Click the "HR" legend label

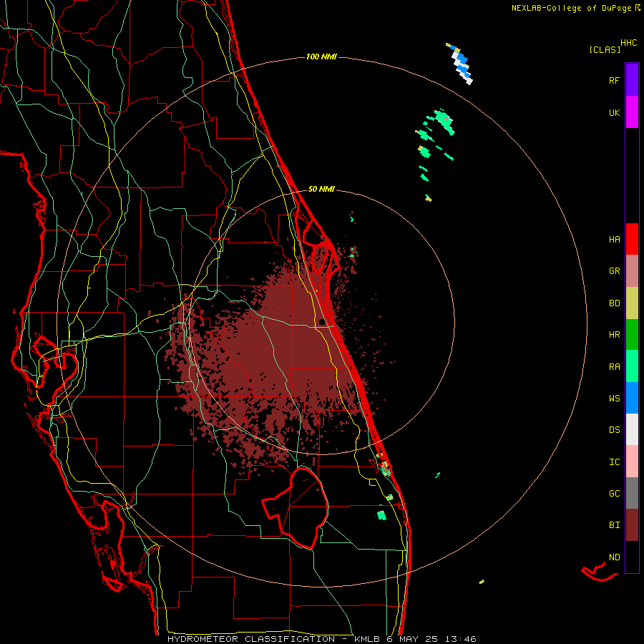(x=614, y=335)
